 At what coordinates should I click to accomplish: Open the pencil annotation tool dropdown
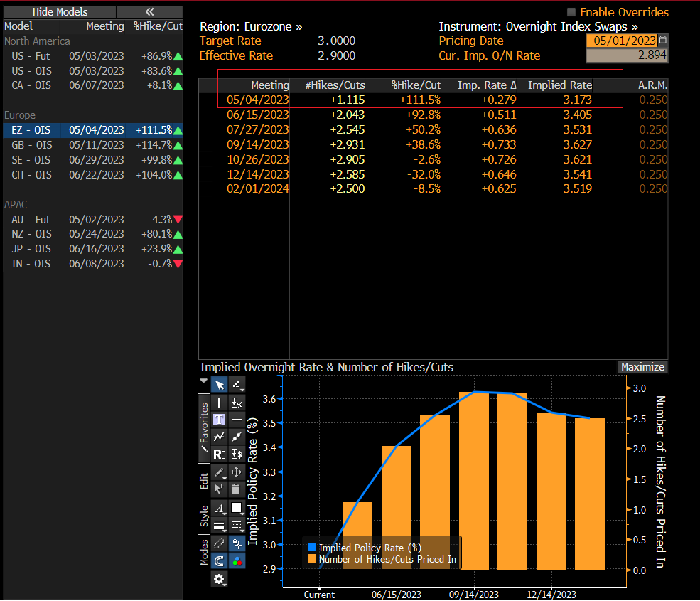click(x=237, y=385)
